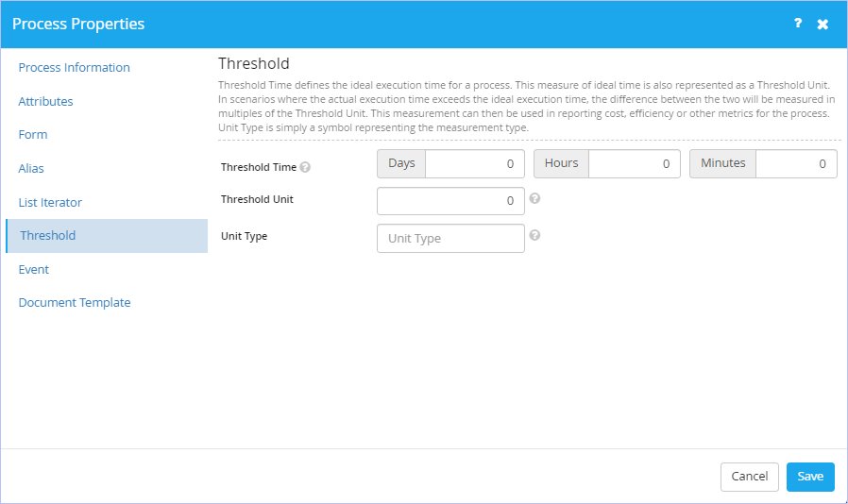Click the Unit Type text box

point(450,239)
